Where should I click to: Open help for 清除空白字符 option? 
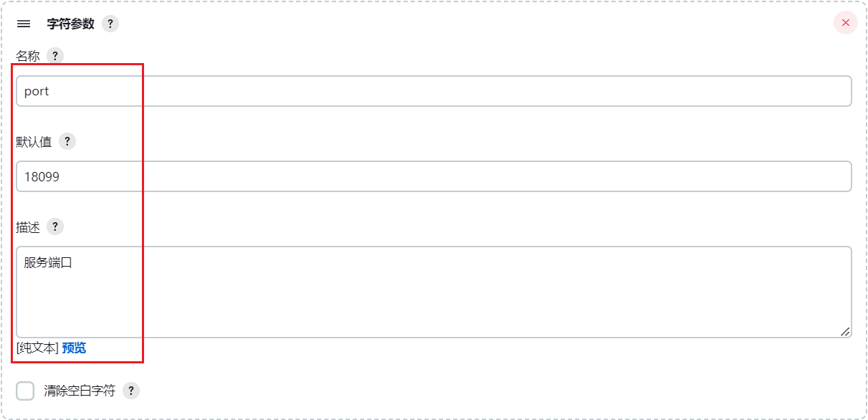pyautogui.click(x=130, y=391)
